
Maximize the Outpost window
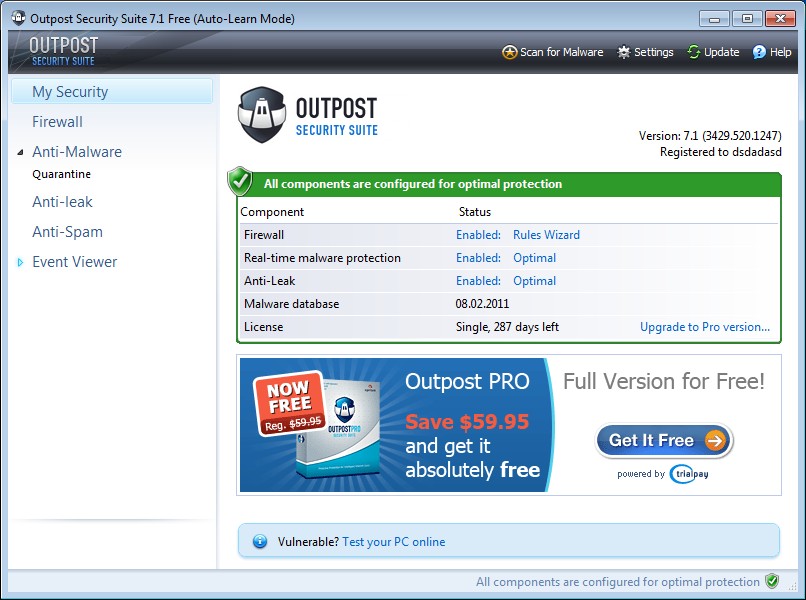click(x=747, y=19)
